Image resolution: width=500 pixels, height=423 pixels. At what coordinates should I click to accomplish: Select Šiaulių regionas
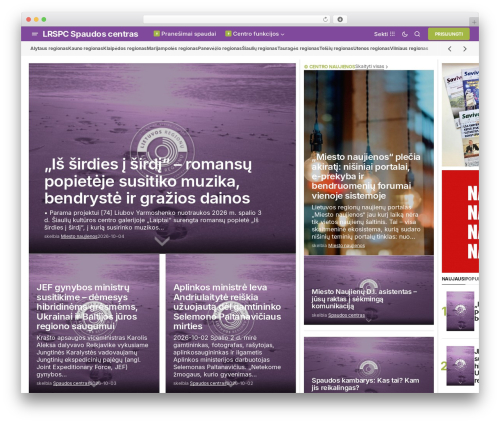260,49
